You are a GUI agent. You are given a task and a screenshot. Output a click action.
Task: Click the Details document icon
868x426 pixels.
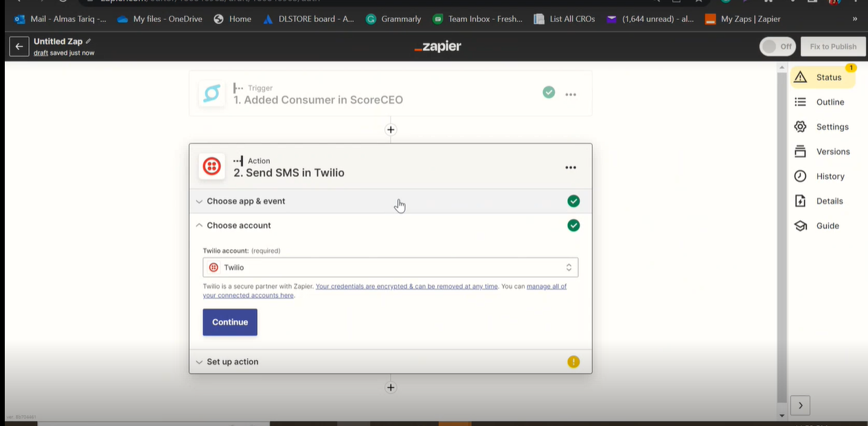coord(800,201)
